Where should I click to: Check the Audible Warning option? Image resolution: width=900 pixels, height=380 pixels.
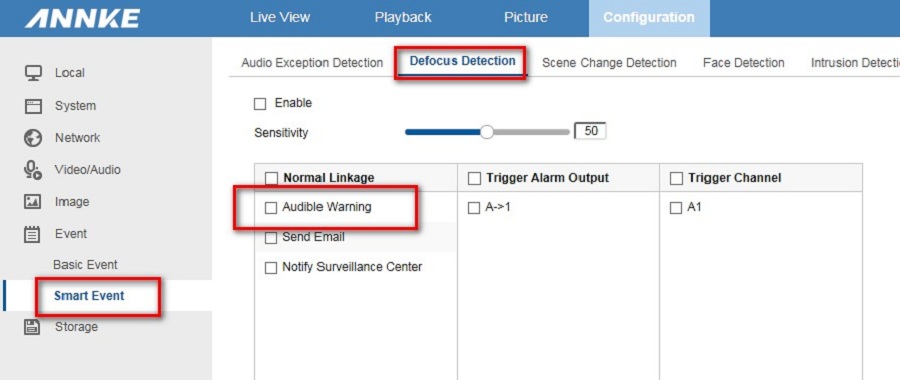271,208
